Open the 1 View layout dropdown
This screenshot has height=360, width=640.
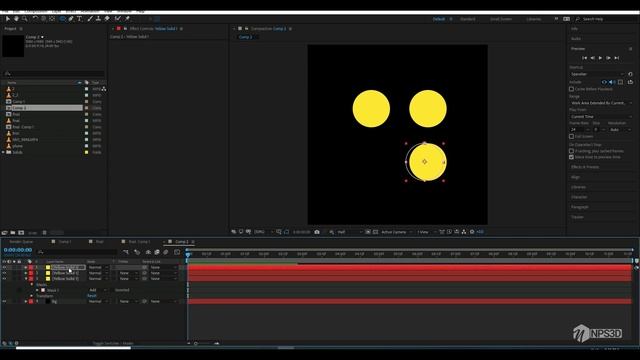[x=426, y=232]
